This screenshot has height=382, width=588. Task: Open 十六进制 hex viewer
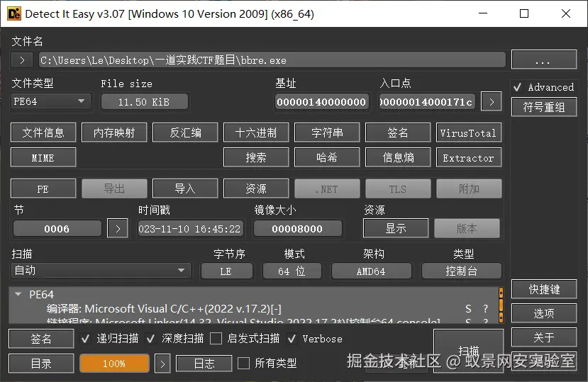256,133
